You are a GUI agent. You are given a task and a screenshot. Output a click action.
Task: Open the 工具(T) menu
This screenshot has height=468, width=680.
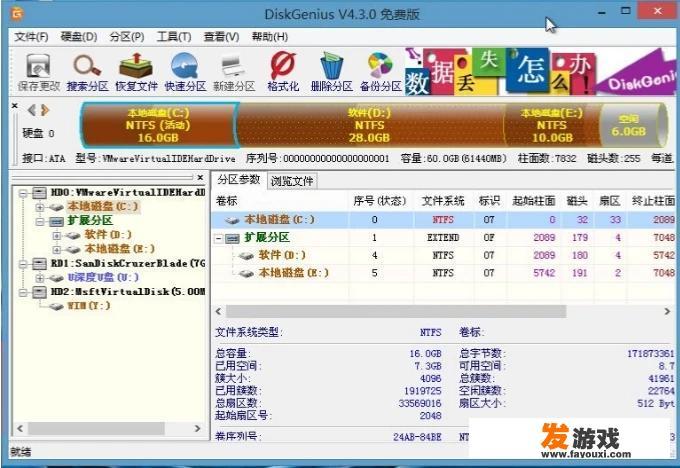pyautogui.click(x=174, y=37)
